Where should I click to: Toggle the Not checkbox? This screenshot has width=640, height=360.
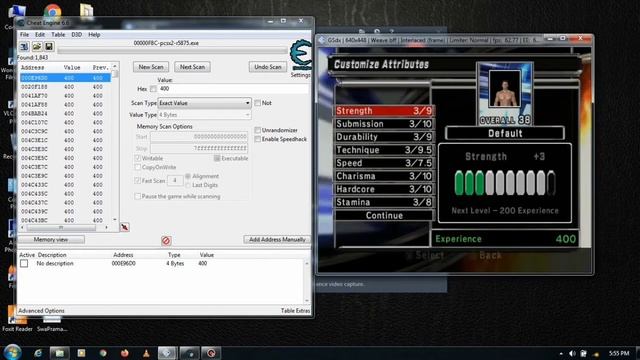[x=258, y=103]
